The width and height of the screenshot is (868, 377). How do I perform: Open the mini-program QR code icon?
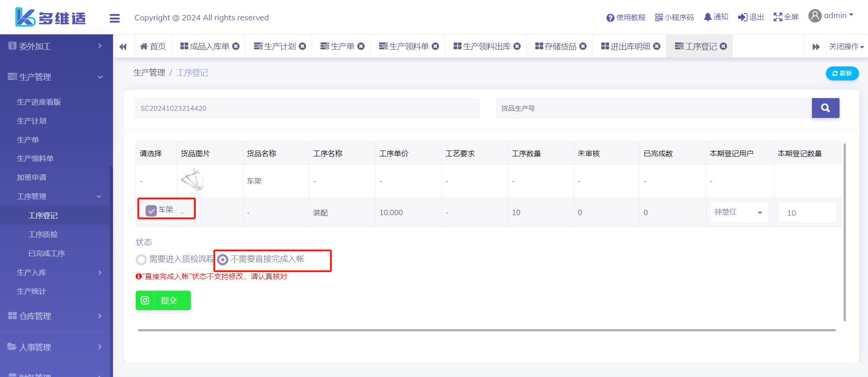pyautogui.click(x=659, y=18)
